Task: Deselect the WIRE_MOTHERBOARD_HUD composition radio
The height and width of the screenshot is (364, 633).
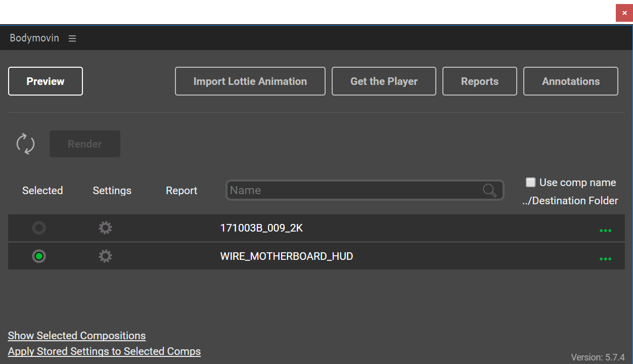Action: (39, 256)
